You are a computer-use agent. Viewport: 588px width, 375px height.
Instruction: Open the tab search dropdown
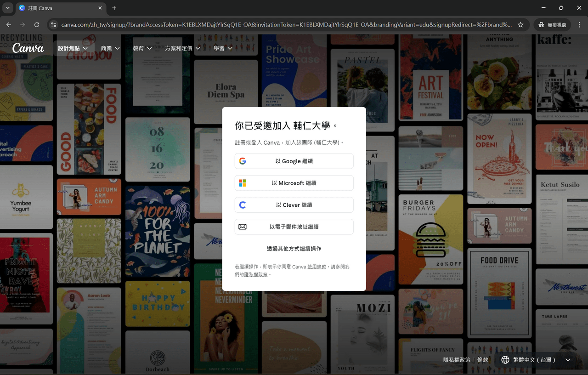(x=7, y=8)
